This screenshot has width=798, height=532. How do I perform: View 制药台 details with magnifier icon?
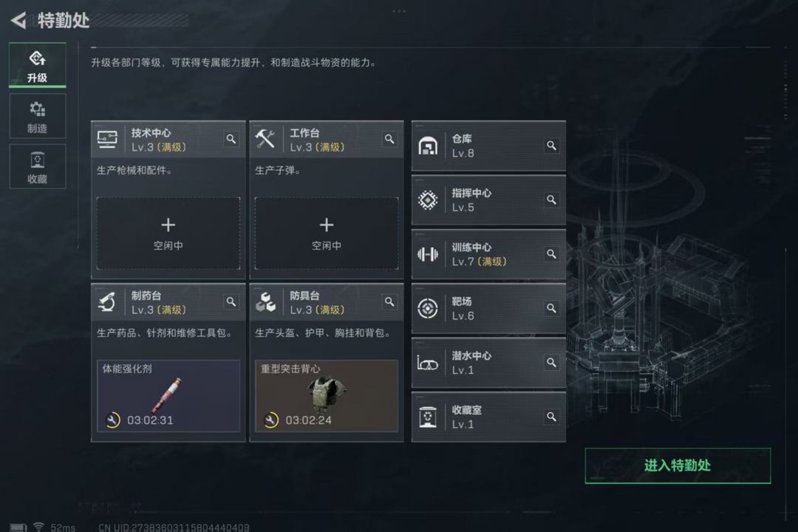coord(231,302)
